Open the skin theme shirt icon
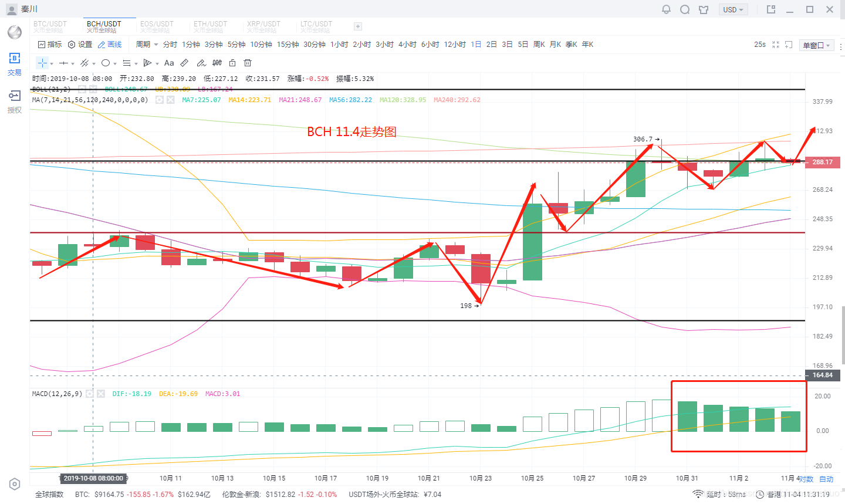Image resolution: width=845 pixels, height=504 pixels. (704, 9)
